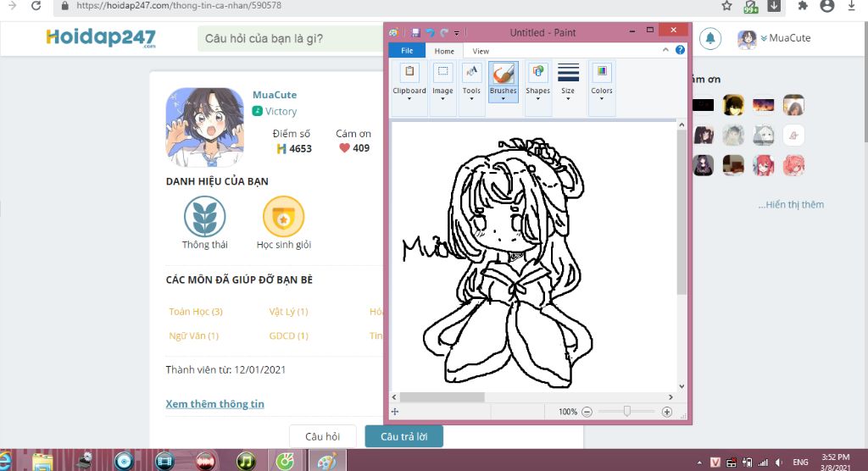Click the heart score value 409
This screenshot has width=868, height=471.
click(361, 148)
